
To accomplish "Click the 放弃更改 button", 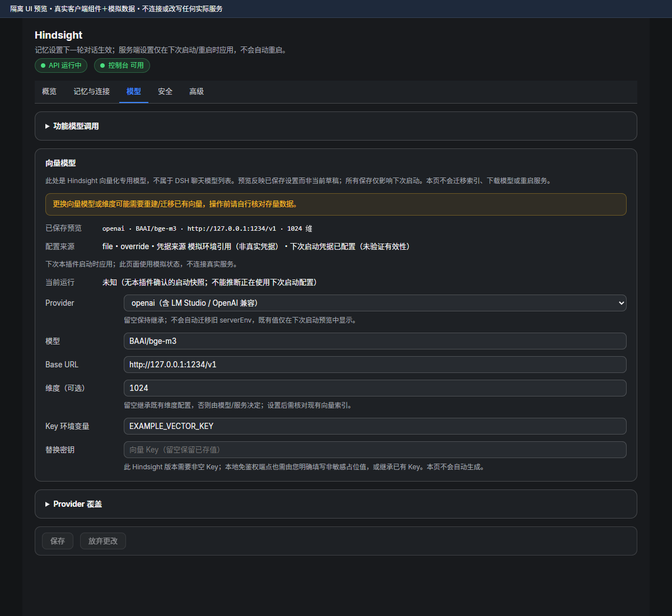I will [103, 541].
